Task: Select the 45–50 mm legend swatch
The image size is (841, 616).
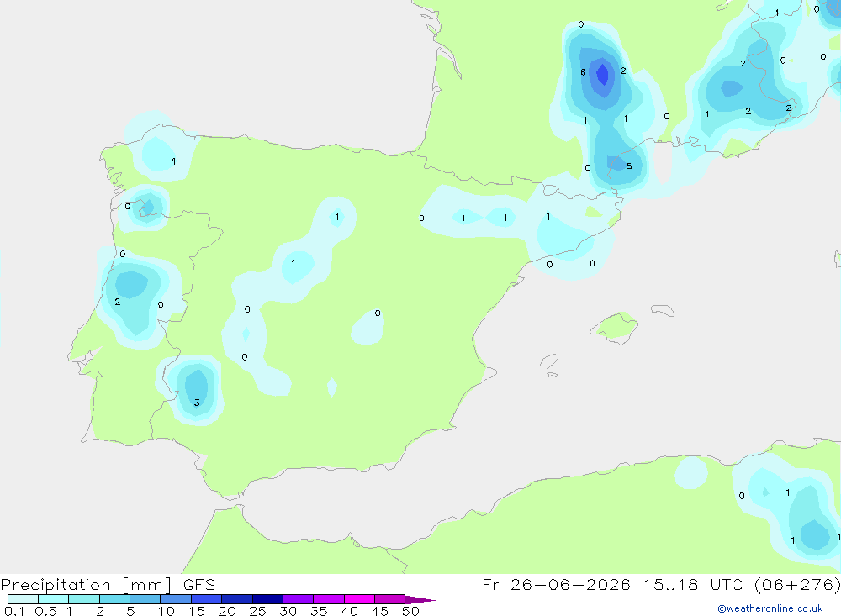Action: (389, 599)
